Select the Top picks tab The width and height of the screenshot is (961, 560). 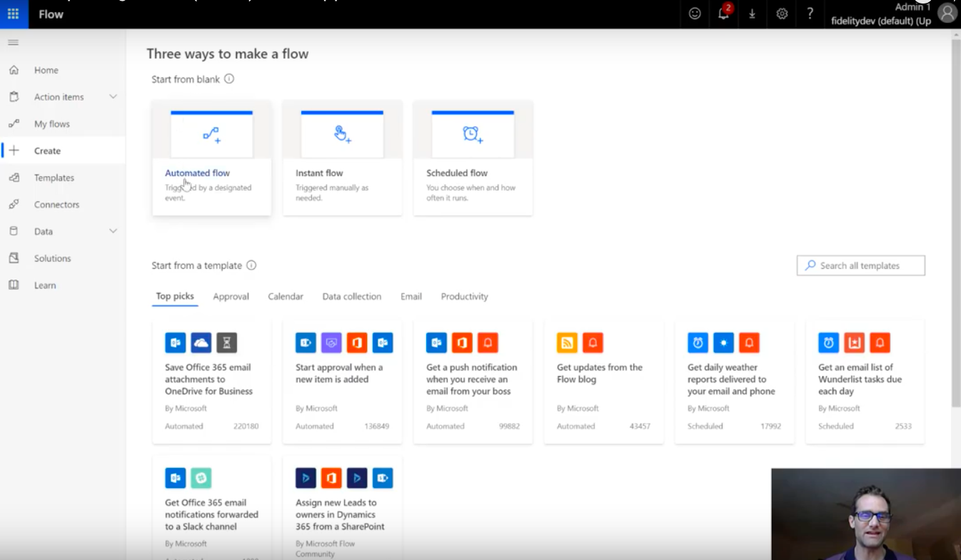(175, 297)
